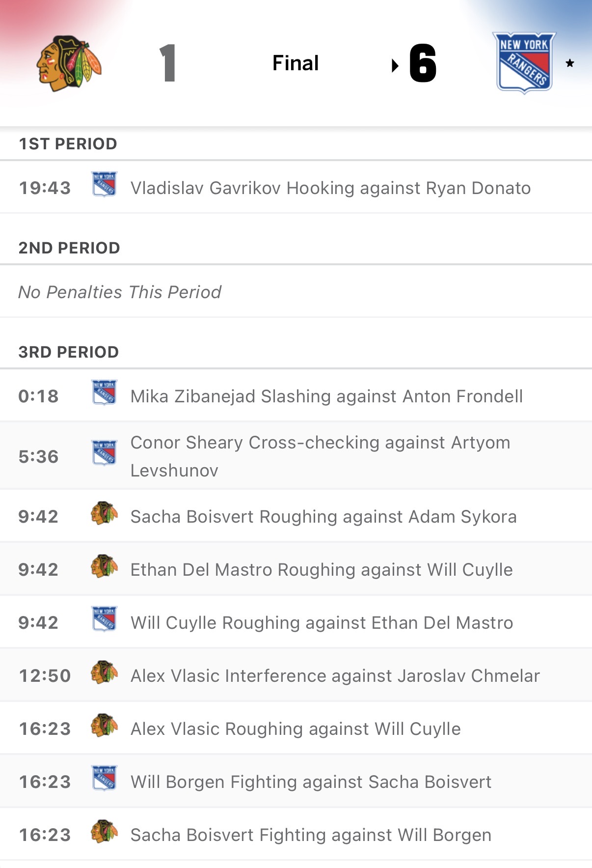Viewport: 592px width, 868px height.
Task: Select the 3RD PERIOD section header
Action: tap(69, 352)
